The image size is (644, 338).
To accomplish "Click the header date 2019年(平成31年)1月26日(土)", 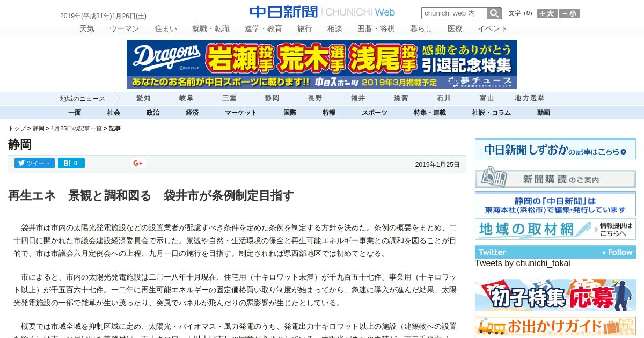I will point(103,16).
